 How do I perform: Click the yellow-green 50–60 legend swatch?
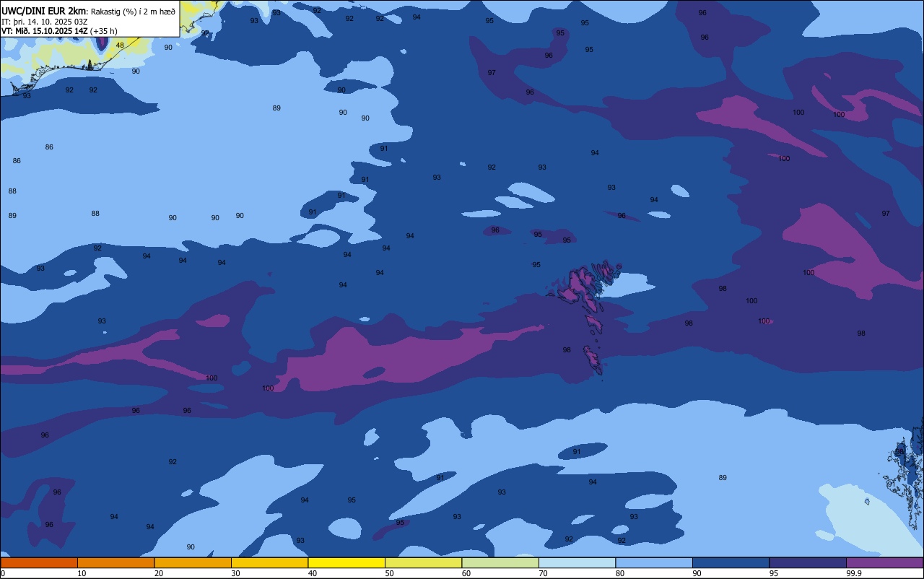pos(423,562)
